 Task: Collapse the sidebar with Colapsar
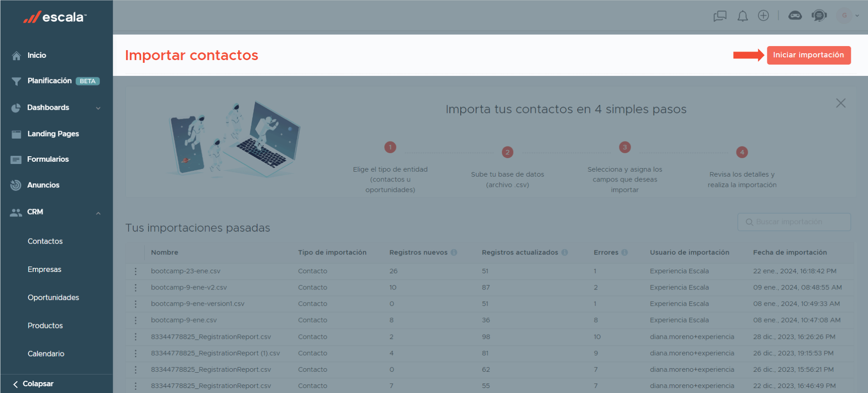(x=33, y=384)
